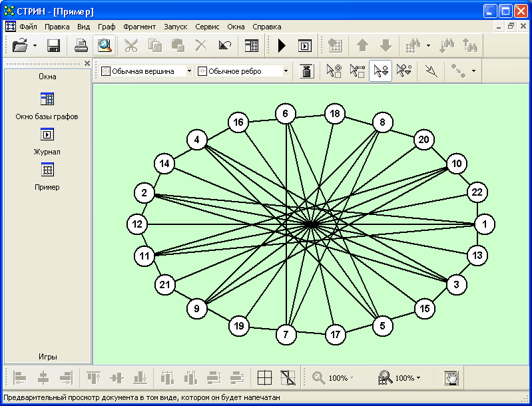Open the vertex type combo box

coord(146,71)
